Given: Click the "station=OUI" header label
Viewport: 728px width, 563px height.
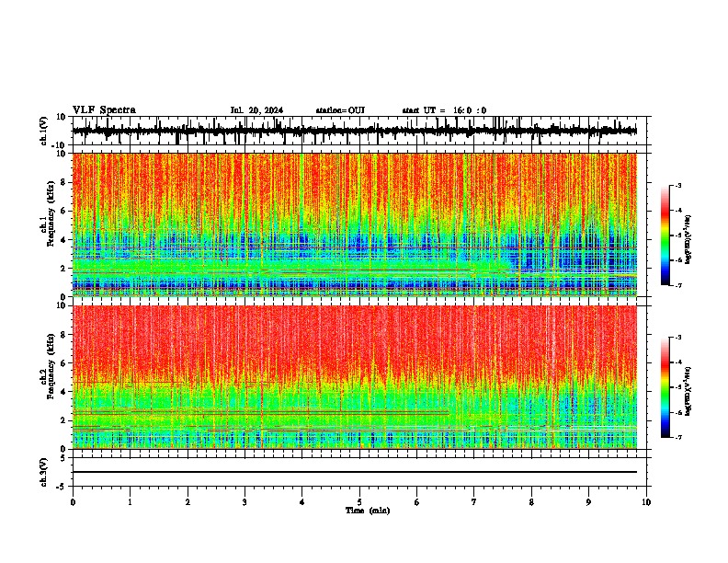Looking at the screenshot, I should 340,110.
